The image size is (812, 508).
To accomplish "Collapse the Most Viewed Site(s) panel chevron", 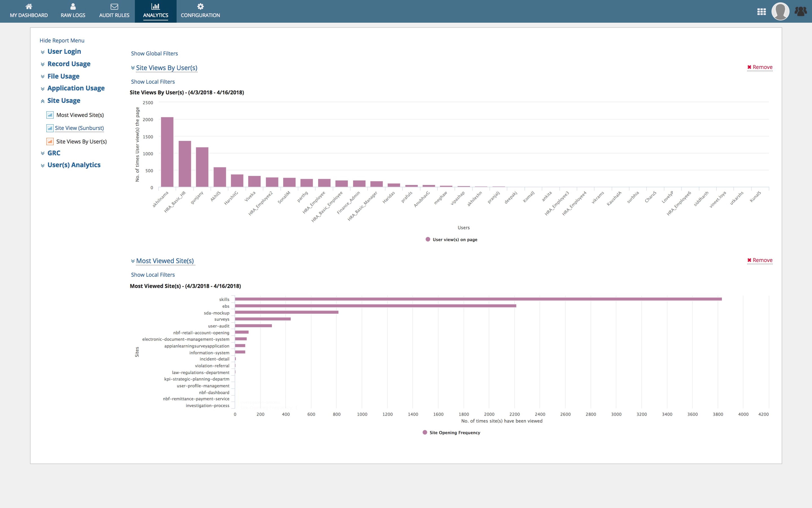I will [133, 261].
